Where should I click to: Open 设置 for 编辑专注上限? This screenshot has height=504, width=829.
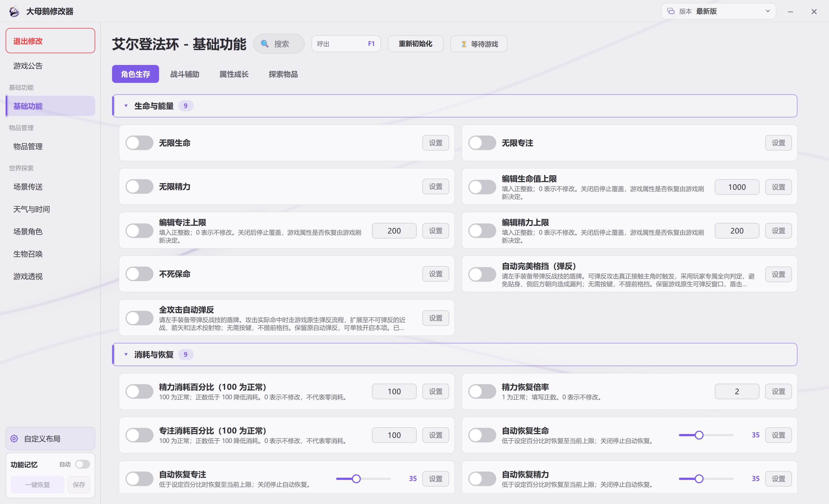click(436, 231)
